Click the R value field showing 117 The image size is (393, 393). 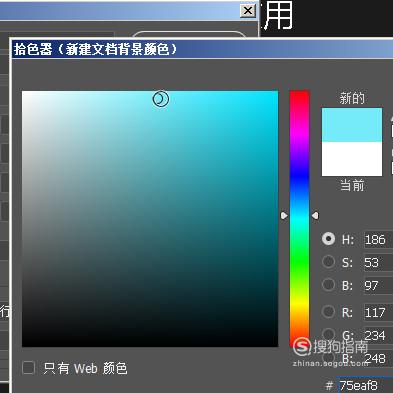tap(378, 312)
